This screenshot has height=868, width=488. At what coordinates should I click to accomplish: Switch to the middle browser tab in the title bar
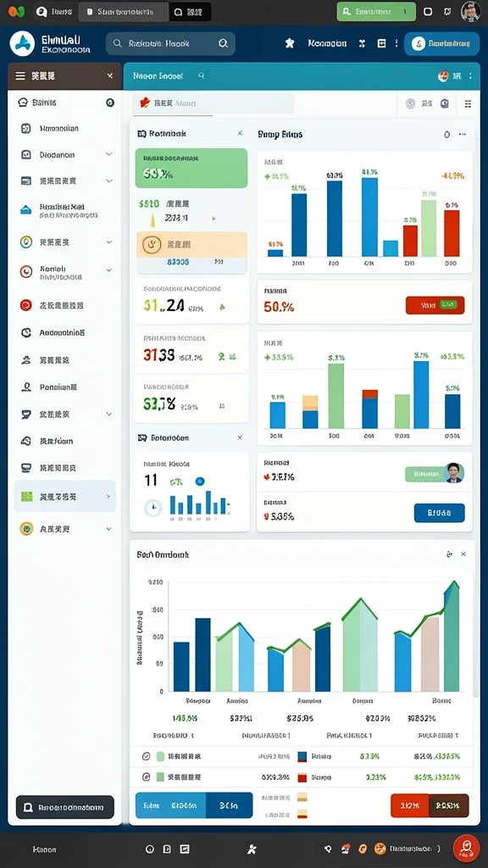click(x=124, y=12)
